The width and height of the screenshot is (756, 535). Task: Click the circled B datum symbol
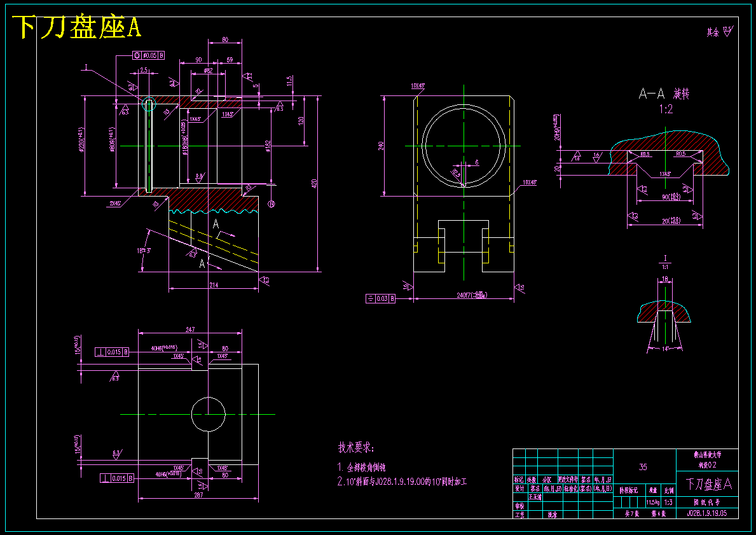point(271,204)
